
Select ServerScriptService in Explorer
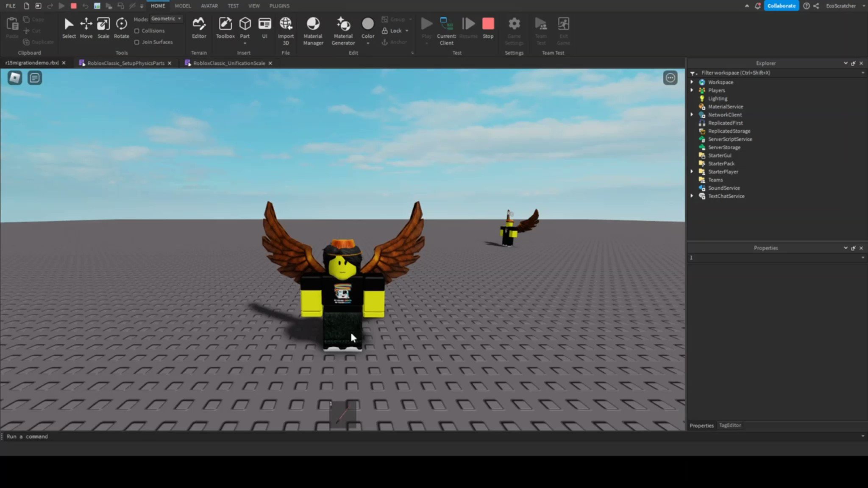[x=730, y=139]
